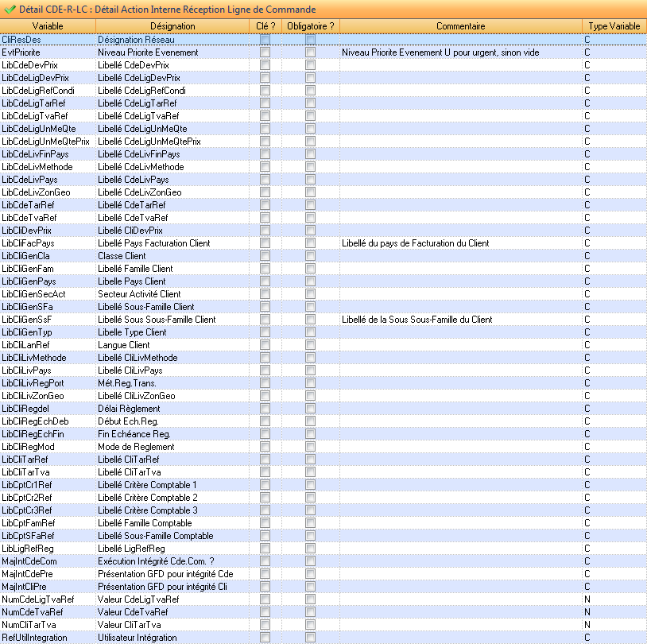Click the green checkmark icon in title bar
The image size is (647, 644).
click(x=10, y=9)
